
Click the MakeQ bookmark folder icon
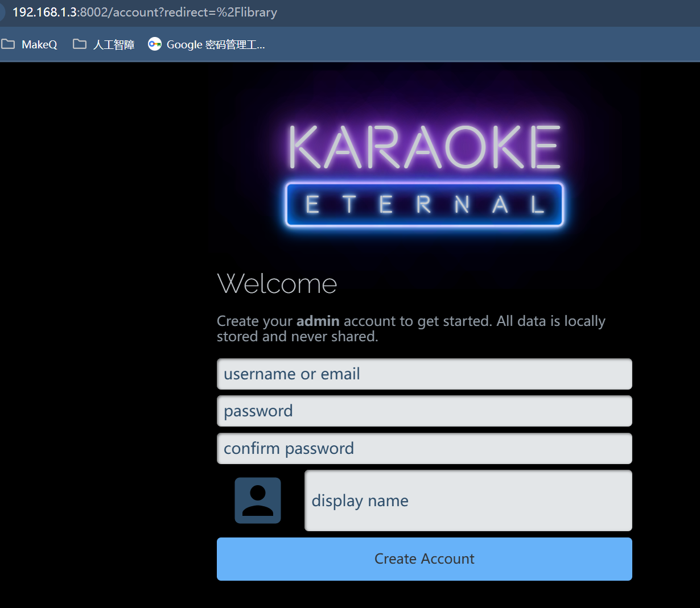click(8, 44)
